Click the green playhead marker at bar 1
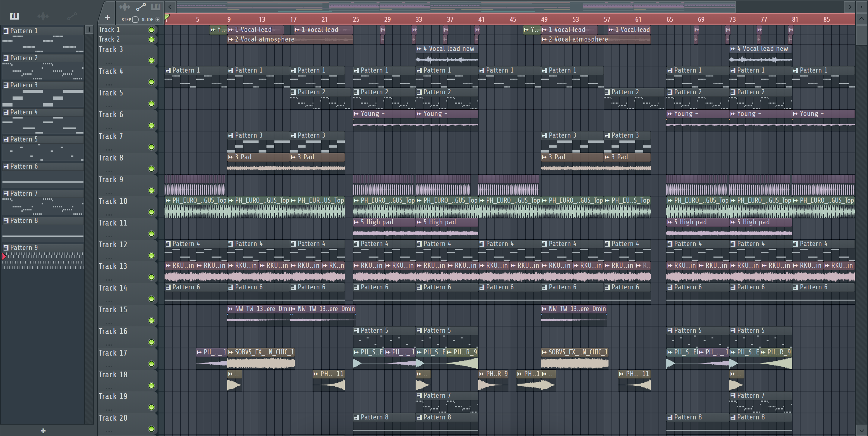This screenshot has height=436, width=868. [167, 17]
